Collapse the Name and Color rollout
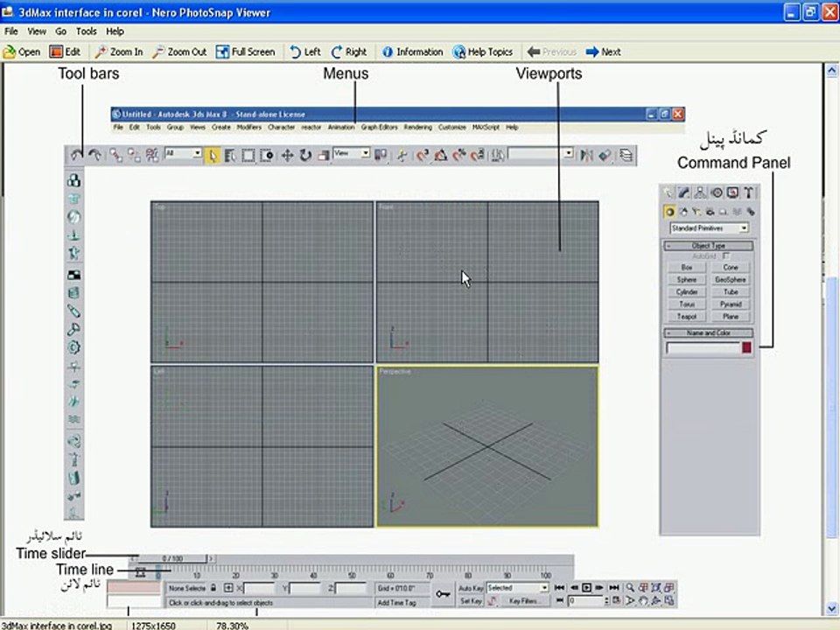840x630 pixels. click(708, 332)
